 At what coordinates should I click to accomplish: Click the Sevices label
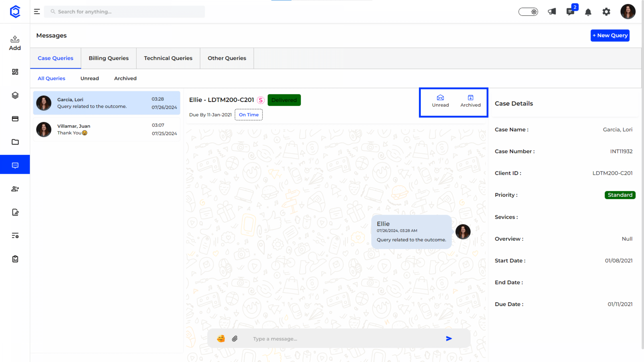(x=506, y=217)
